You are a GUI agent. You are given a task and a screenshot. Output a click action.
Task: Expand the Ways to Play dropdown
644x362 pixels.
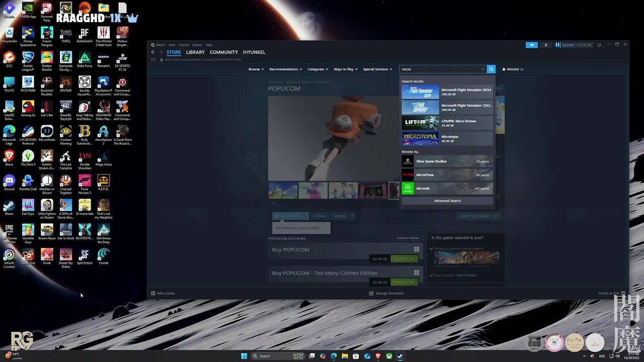click(346, 69)
